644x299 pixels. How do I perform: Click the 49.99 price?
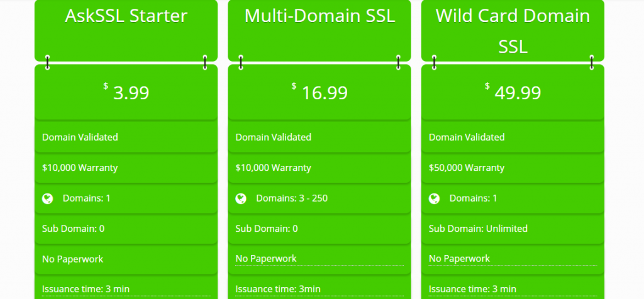point(518,93)
